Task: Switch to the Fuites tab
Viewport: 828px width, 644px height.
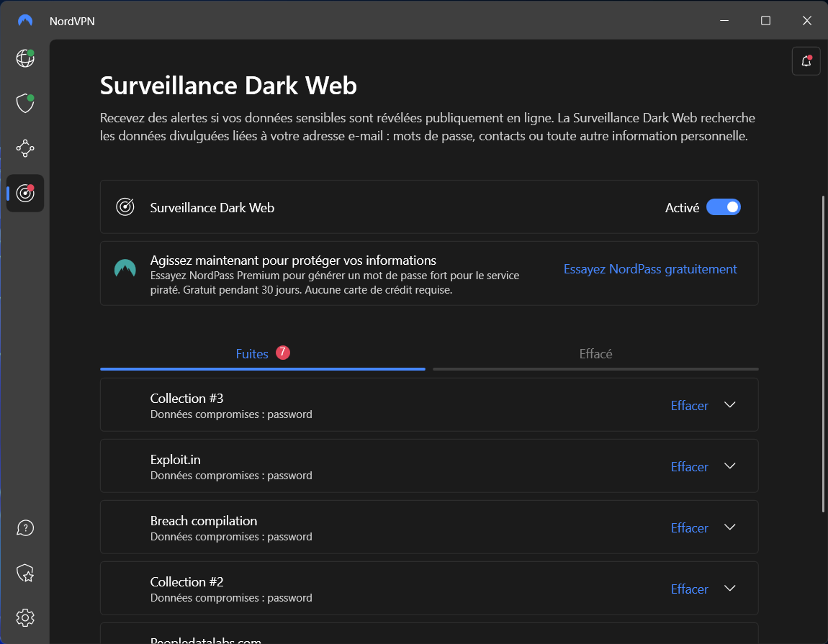Action: 263,354
